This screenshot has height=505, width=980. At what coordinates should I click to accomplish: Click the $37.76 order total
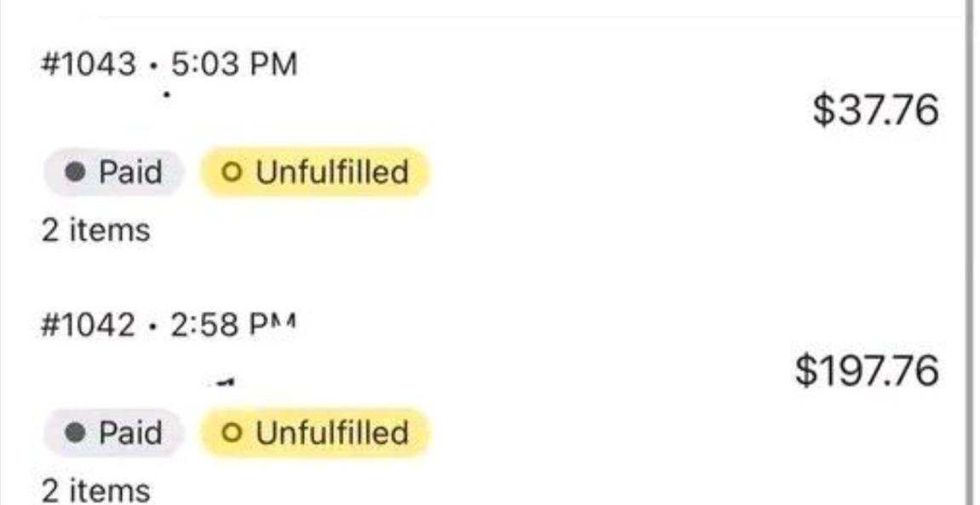[875, 112]
